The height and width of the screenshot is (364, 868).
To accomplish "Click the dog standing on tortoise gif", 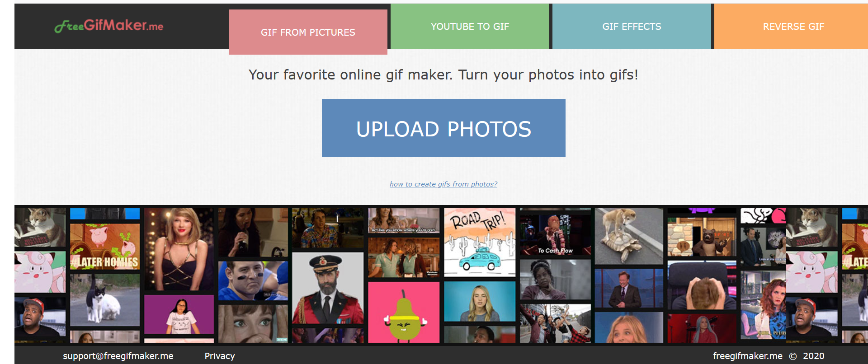I will (629, 236).
